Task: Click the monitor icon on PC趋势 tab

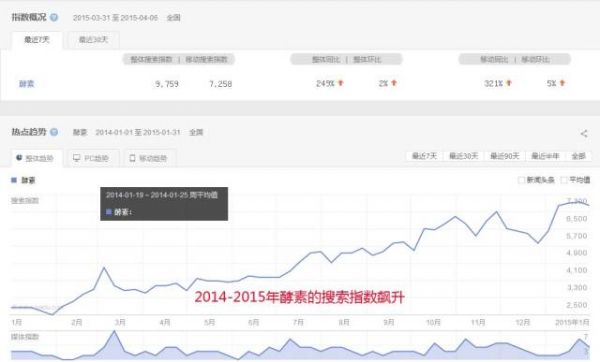Action: pyautogui.click(x=77, y=158)
